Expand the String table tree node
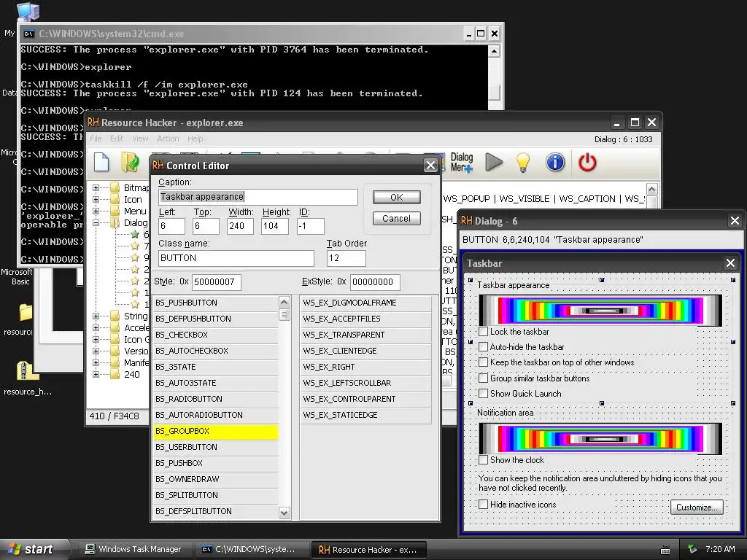 (x=96, y=316)
